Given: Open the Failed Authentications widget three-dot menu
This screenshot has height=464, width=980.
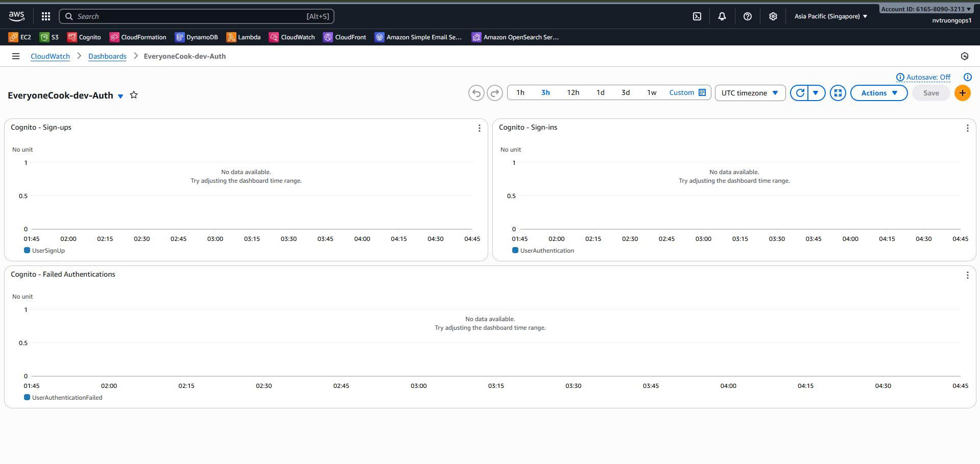Looking at the screenshot, I should coord(968,275).
